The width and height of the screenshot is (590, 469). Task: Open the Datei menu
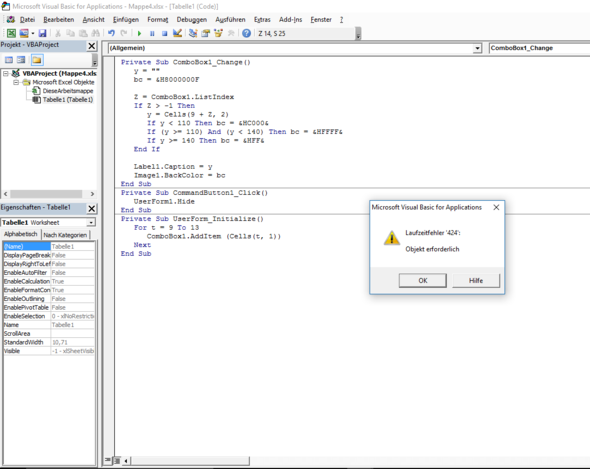click(27, 20)
